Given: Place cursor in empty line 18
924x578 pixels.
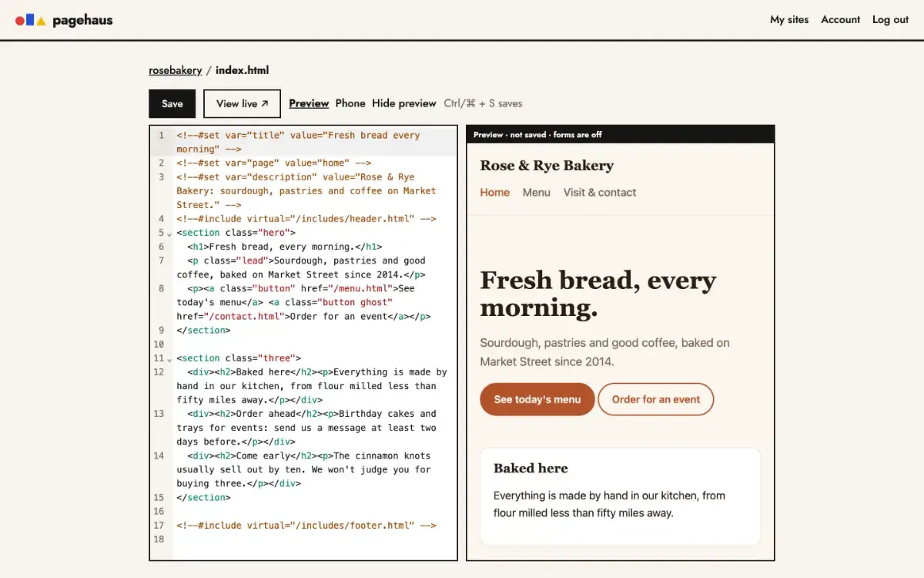Looking at the screenshot, I should pyautogui.click(x=315, y=539).
